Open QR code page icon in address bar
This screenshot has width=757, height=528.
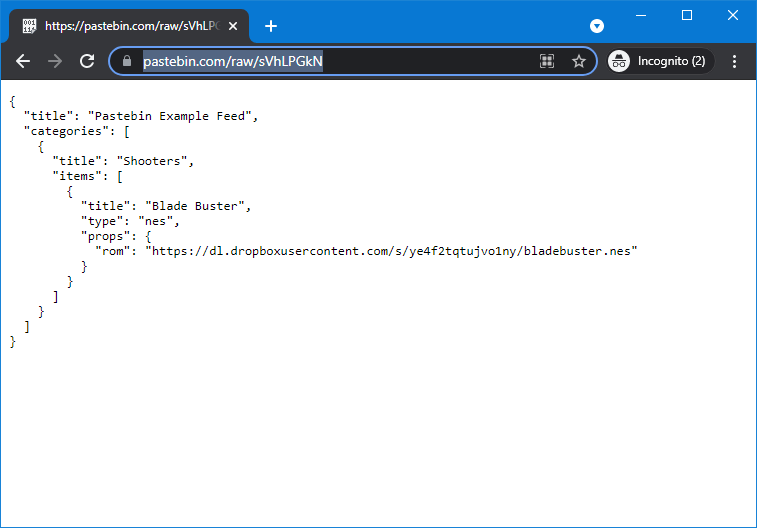pyautogui.click(x=547, y=61)
